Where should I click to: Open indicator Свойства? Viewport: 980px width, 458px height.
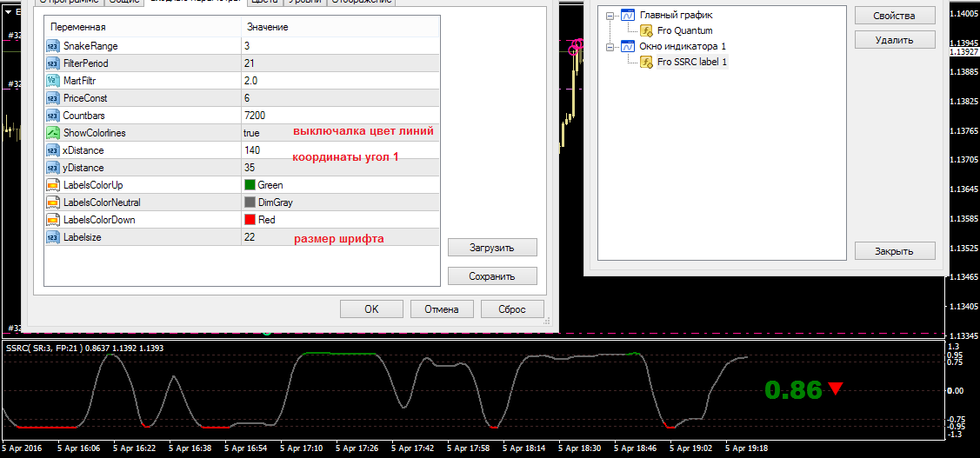click(x=895, y=15)
